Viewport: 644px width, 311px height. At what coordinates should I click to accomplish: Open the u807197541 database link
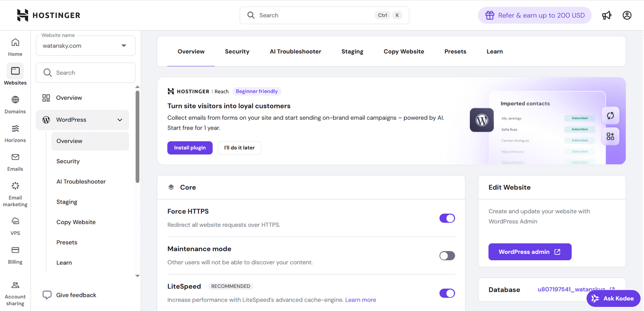point(572,289)
